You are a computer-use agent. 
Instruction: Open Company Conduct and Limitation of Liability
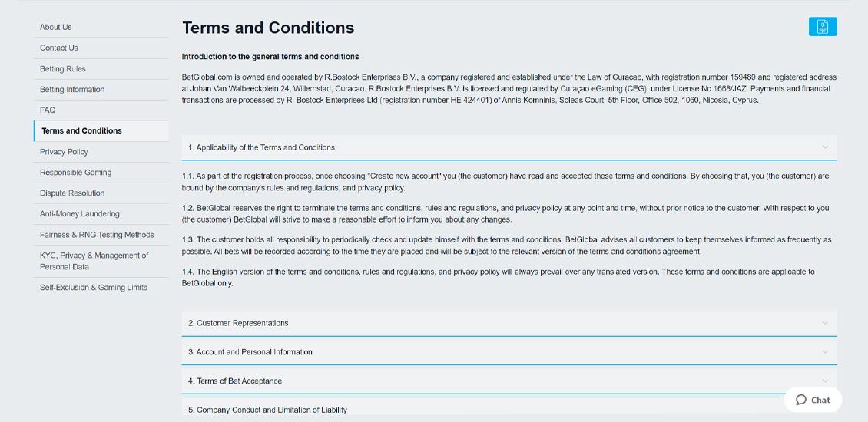pyautogui.click(x=267, y=410)
